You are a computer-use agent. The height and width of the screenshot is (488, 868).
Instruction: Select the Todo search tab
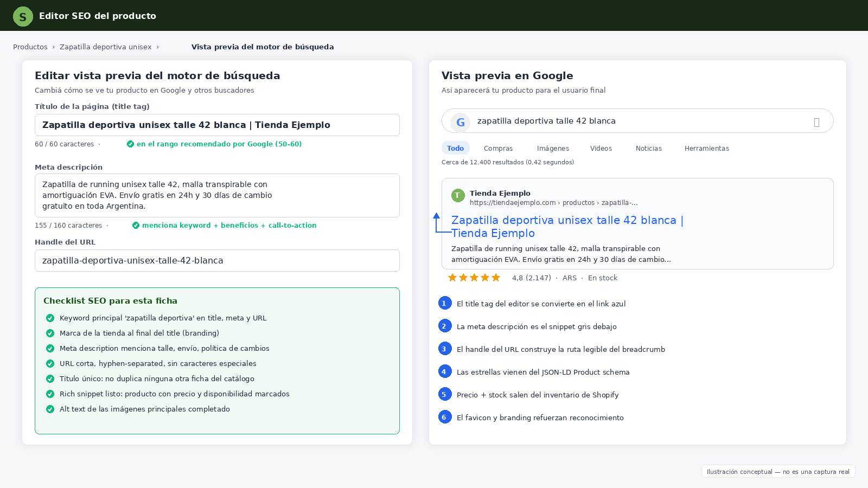click(x=455, y=148)
